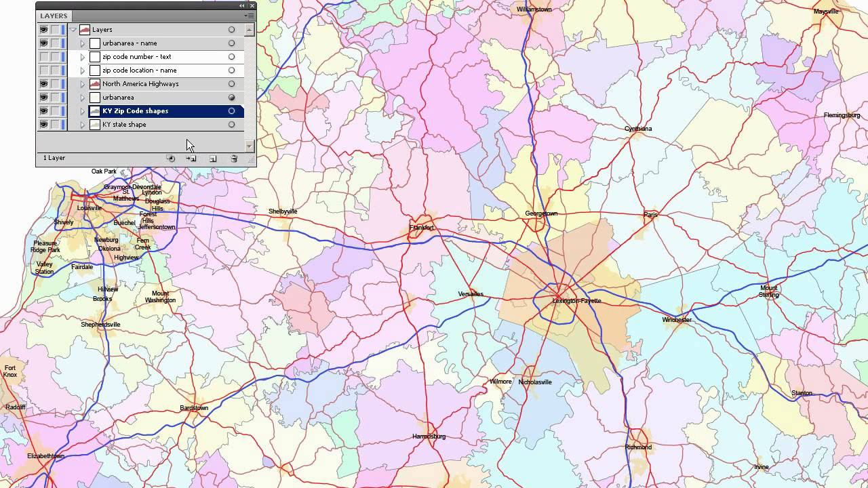Hide the top-level Layers layer
Image resolution: width=868 pixels, height=488 pixels.
(43, 30)
